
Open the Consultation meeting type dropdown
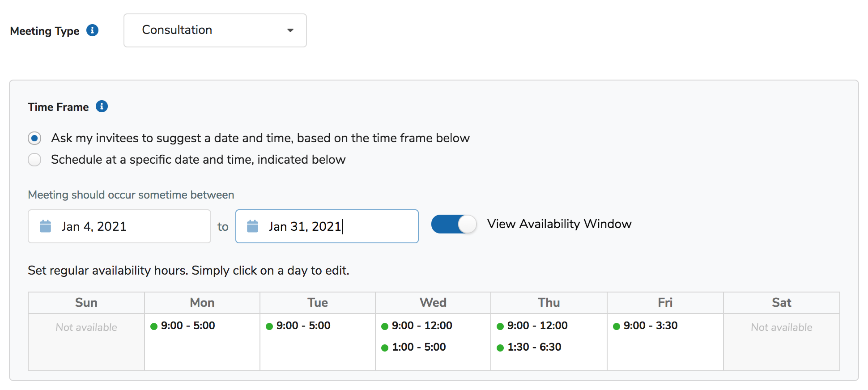215,30
